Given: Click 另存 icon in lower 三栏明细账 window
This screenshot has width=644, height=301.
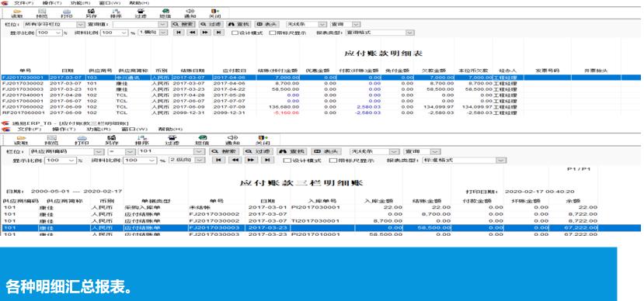Looking at the screenshot, I should coord(111,140).
